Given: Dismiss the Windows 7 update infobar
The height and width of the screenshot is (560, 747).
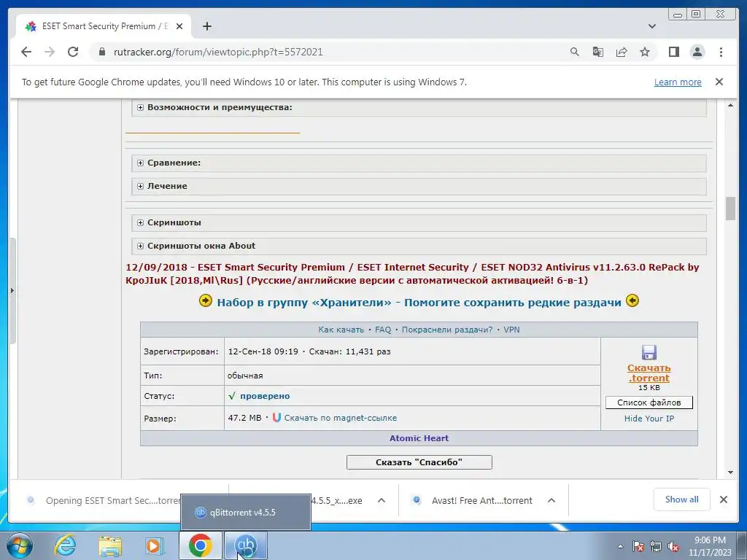Looking at the screenshot, I should pyautogui.click(x=719, y=82).
